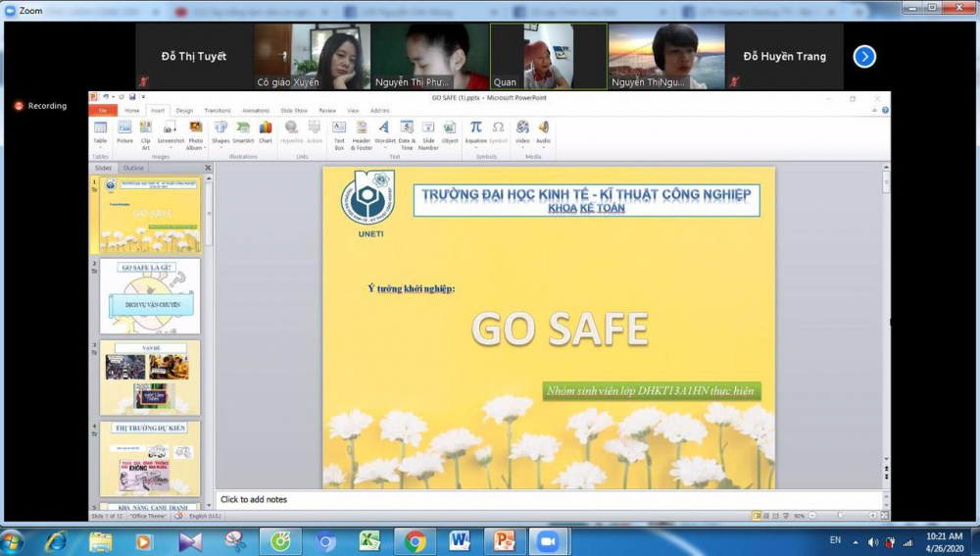The image size is (980, 556).
Task: Show hidden system tray icons
Action: pyautogui.click(x=855, y=542)
